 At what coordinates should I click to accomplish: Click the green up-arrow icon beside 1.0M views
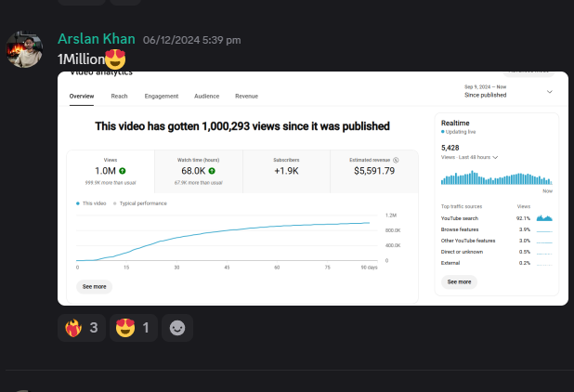pos(123,171)
